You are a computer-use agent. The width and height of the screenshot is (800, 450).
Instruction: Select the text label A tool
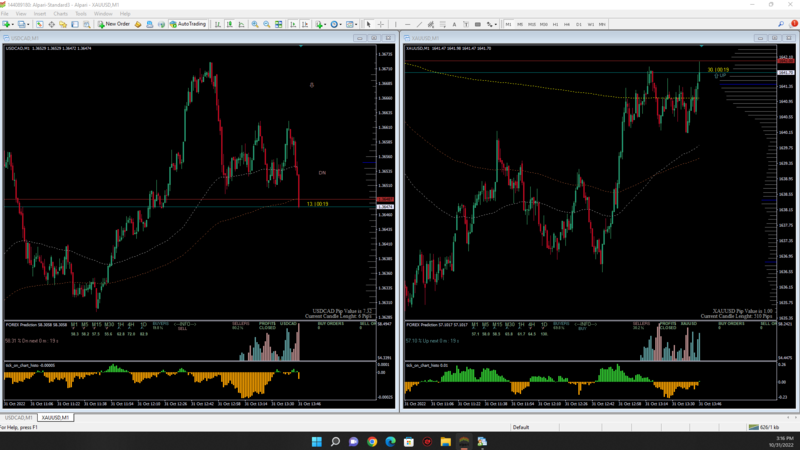(x=454, y=24)
